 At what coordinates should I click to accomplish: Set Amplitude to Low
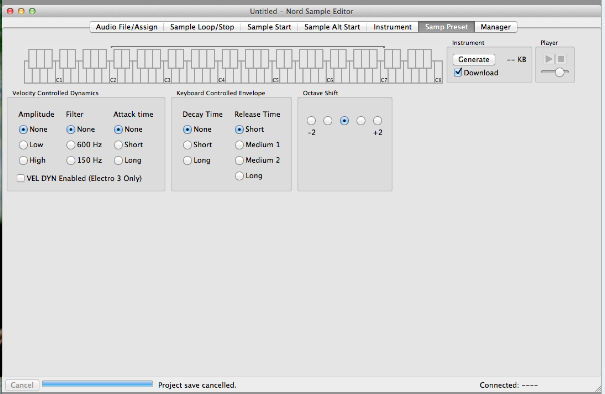[x=23, y=145]
